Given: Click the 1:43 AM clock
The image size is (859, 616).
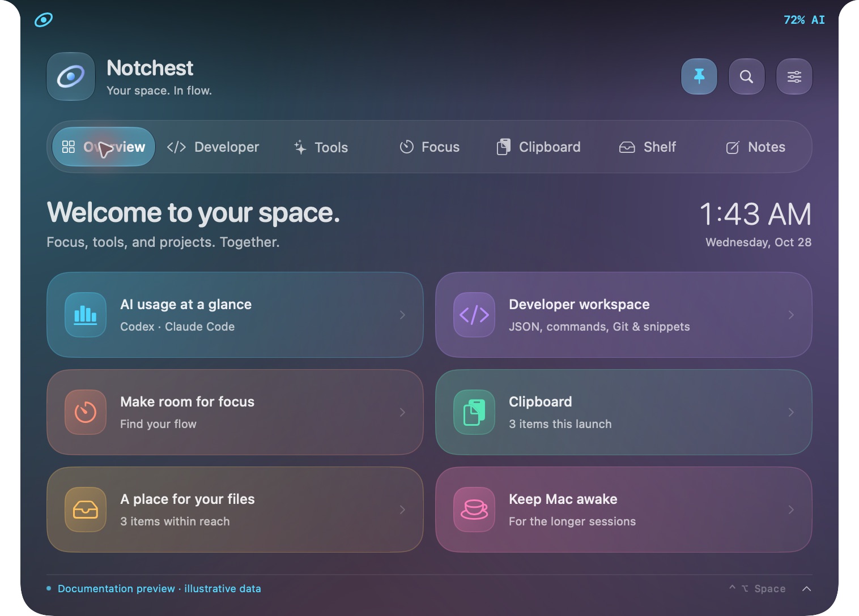Looking at the screenshot, I should [755, 215].
